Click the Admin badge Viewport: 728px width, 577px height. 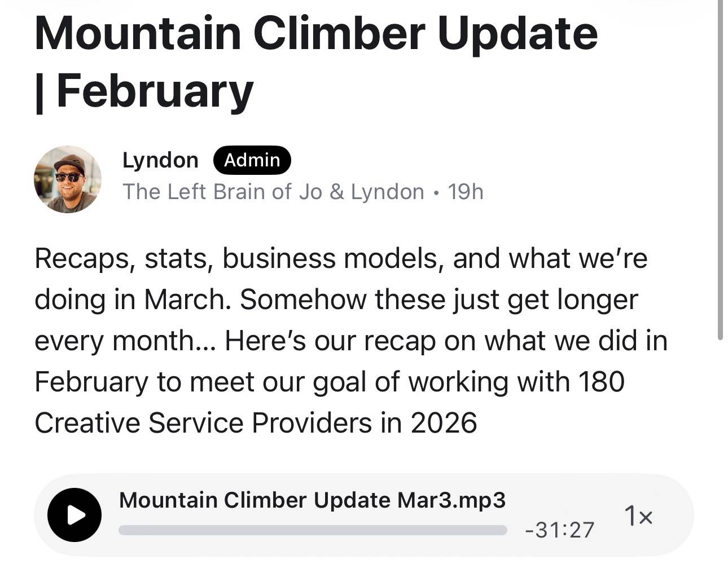tap(252, 160)
